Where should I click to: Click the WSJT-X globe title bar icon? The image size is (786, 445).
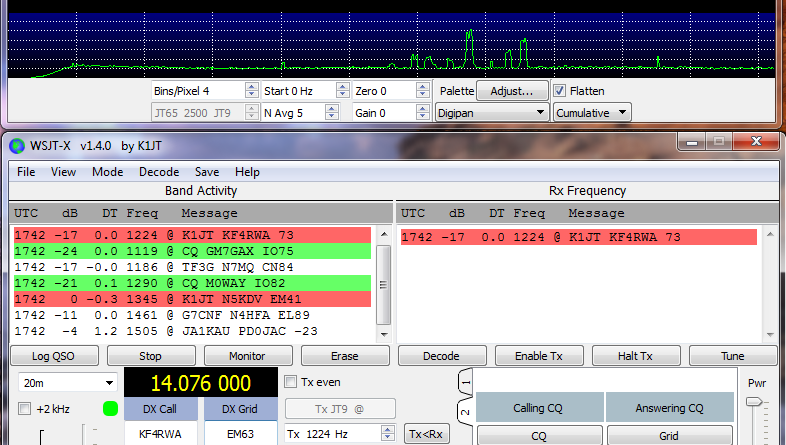pyautogui.click(x=17, y=146)
